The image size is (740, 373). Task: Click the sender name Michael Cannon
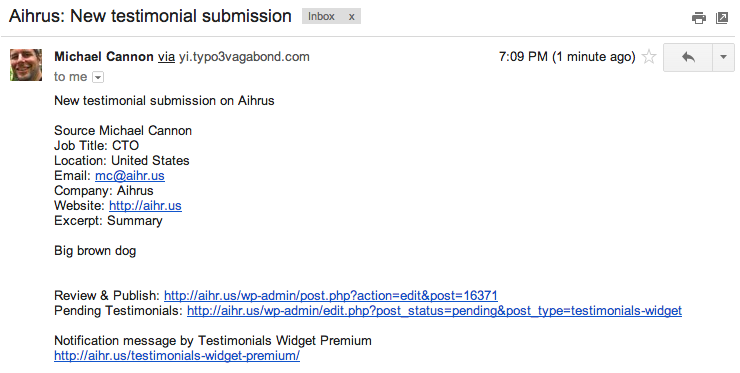click(104, 57)
